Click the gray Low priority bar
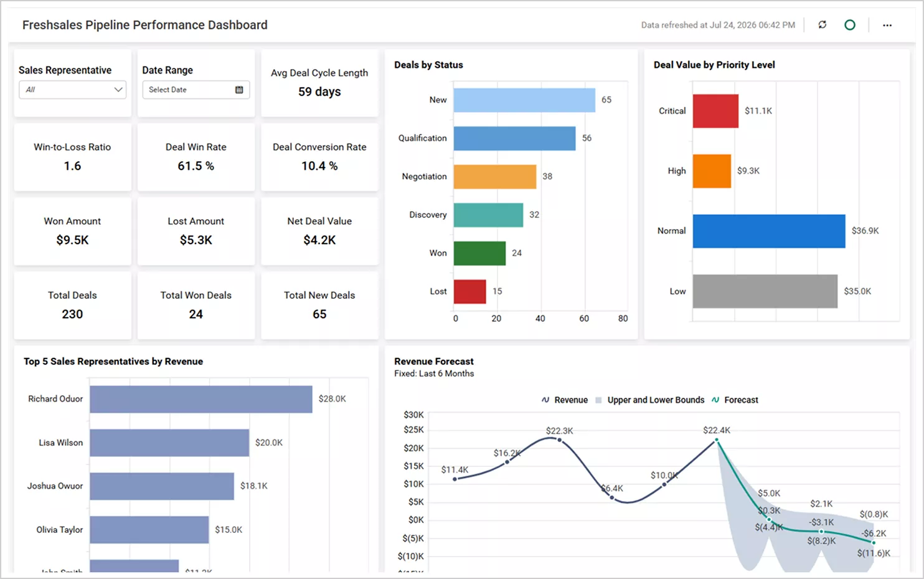The width and height of the screenshot is (924, 579). click(765, 291)
